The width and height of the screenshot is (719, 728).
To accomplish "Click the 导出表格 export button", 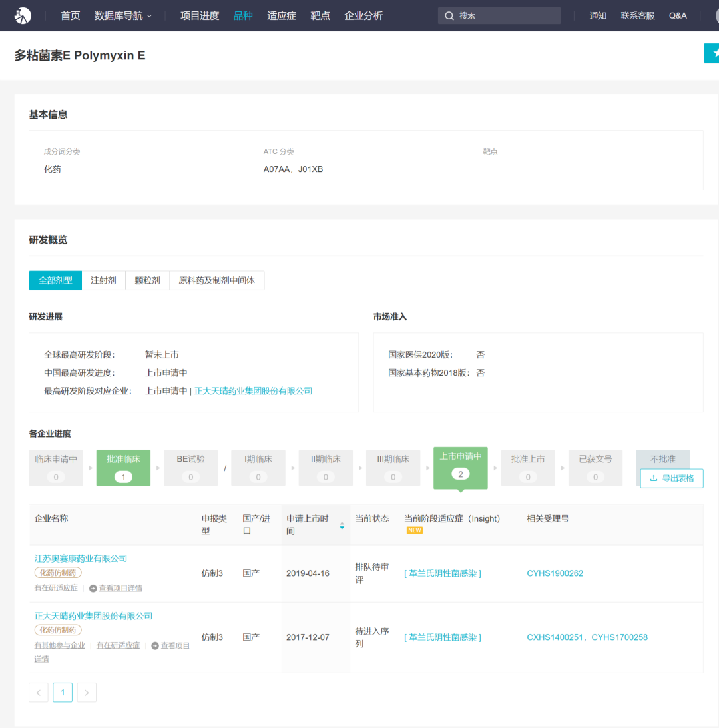I will tap(672, 478).
